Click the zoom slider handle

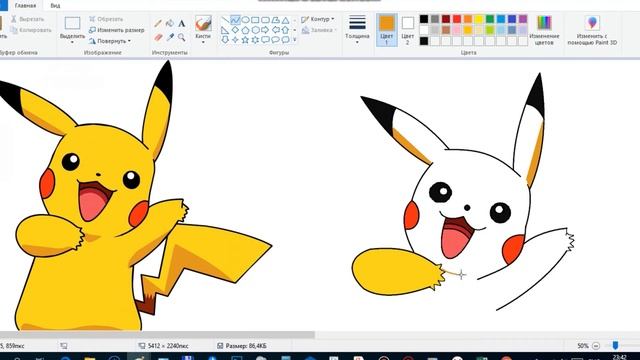pyautogui.click(x=615, y=346)
